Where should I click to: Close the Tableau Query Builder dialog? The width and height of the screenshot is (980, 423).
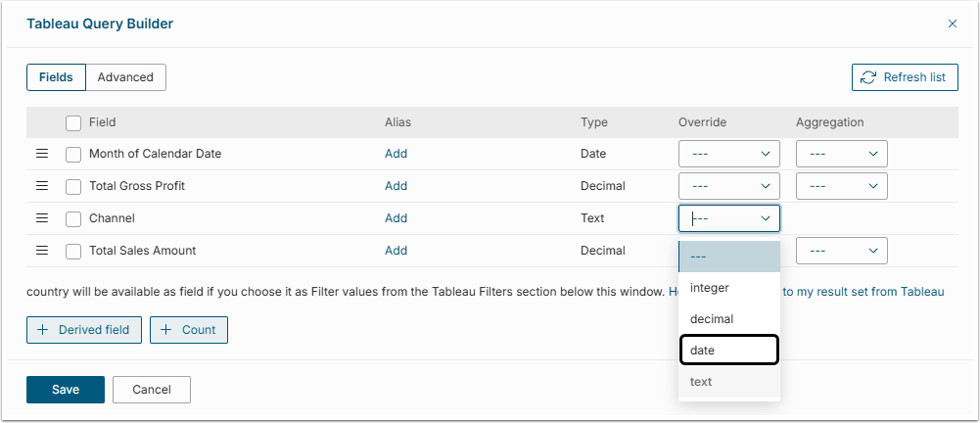953,23
